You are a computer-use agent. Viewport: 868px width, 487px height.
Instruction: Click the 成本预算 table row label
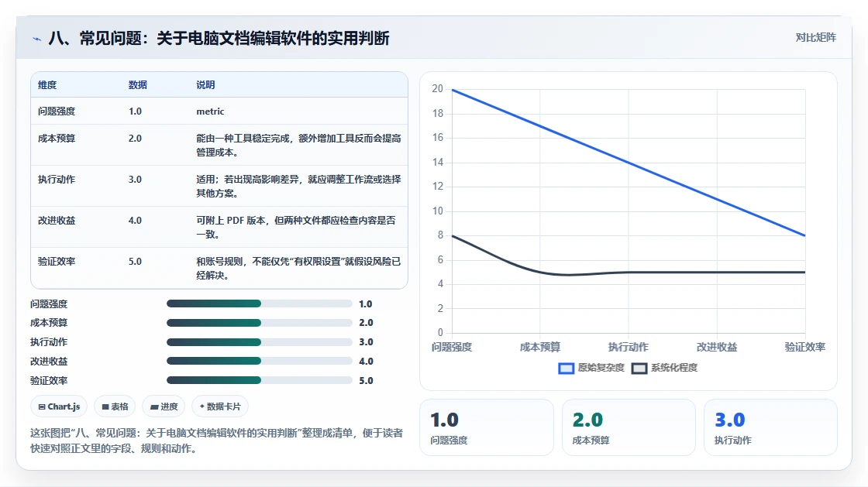coord(57,138)
